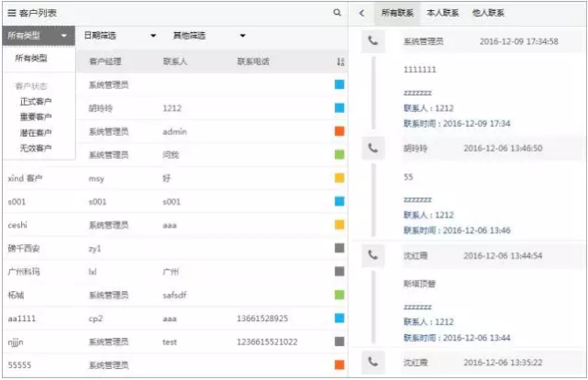The height and width of the screenshot is (380, 588).
Task: Click the test contact cell
Action: 170,342
